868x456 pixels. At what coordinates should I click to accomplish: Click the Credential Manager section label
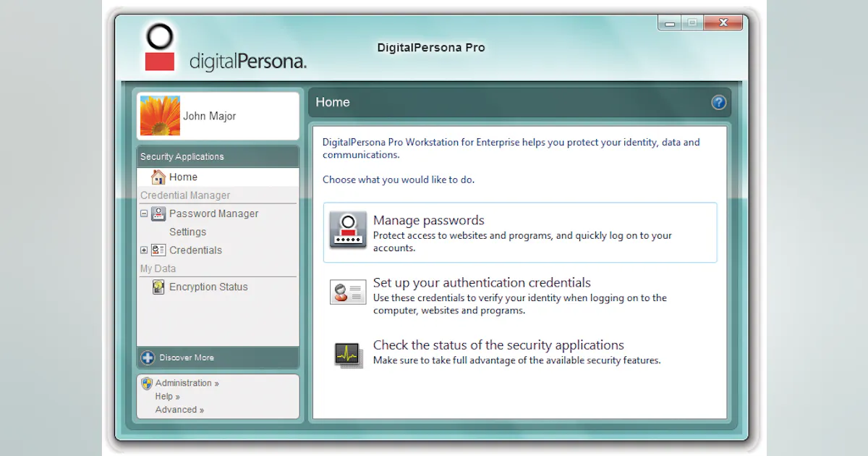(185, 195)
